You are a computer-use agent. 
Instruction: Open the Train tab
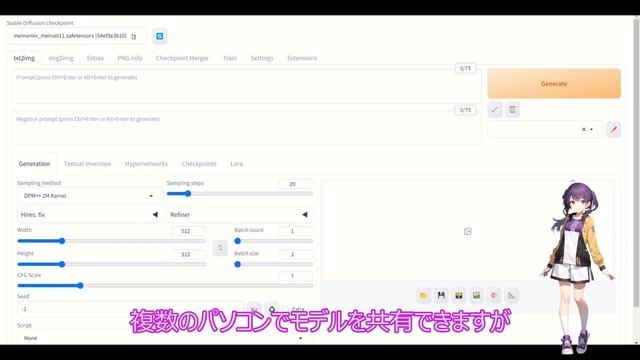[x=230, y=58]
